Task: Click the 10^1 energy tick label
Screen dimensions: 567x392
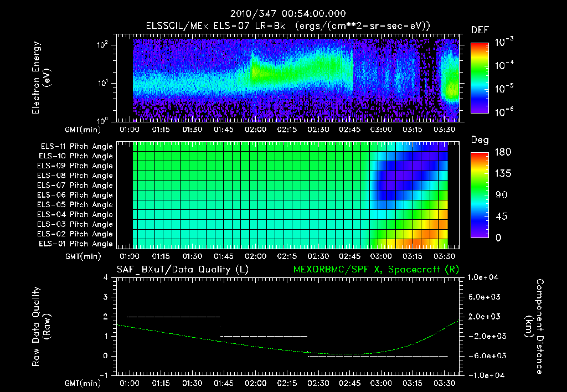Action: pyautogui.click(x=102, y=83)
